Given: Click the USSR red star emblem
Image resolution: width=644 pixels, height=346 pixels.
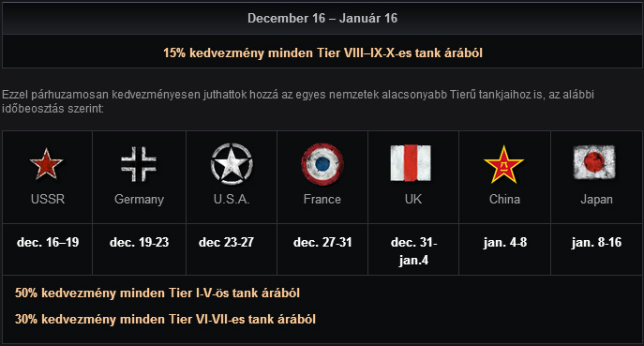Looking at the screenshot, I should pos(47,163).
